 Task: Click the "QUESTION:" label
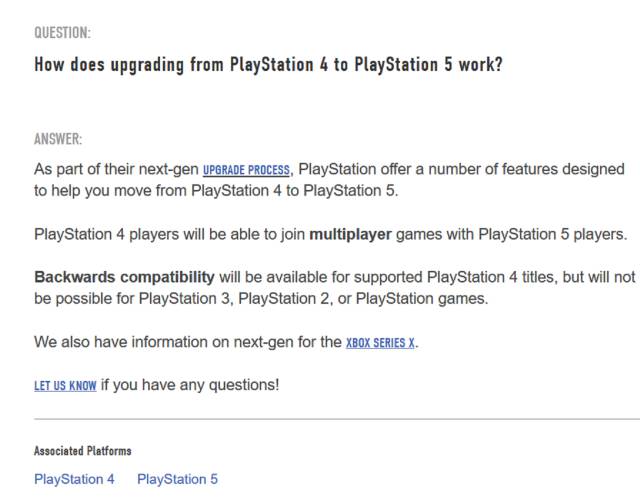coord(62,33)
